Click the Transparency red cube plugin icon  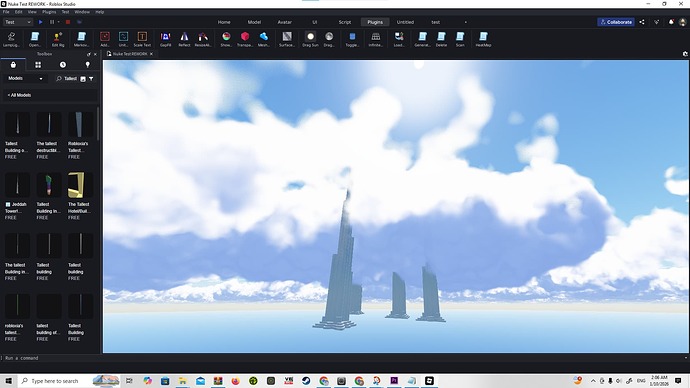click(x=245, y=39)
